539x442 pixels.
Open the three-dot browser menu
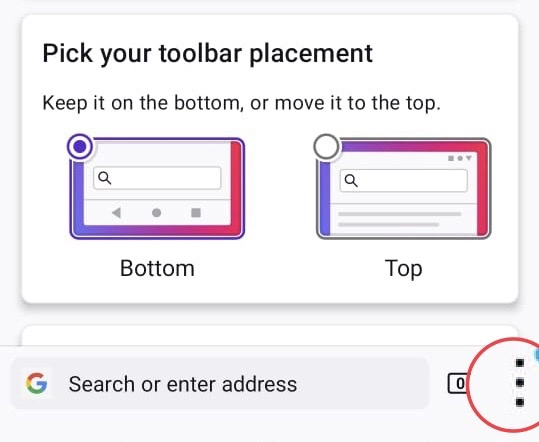[520, 382]
